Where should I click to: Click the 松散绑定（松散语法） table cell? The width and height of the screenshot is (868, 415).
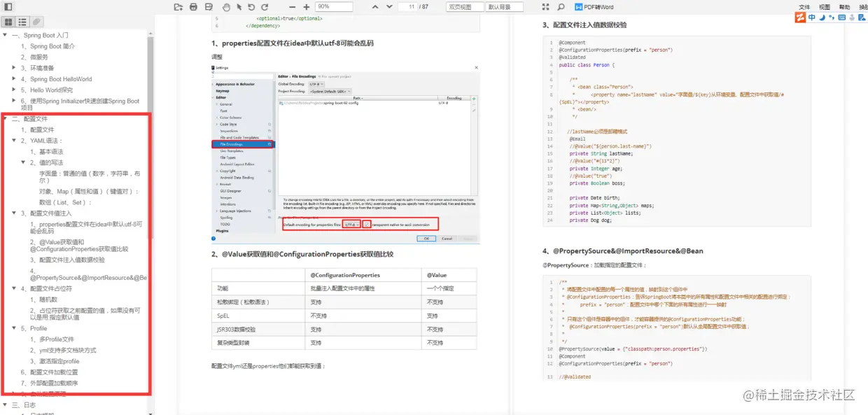click(258, 302)
